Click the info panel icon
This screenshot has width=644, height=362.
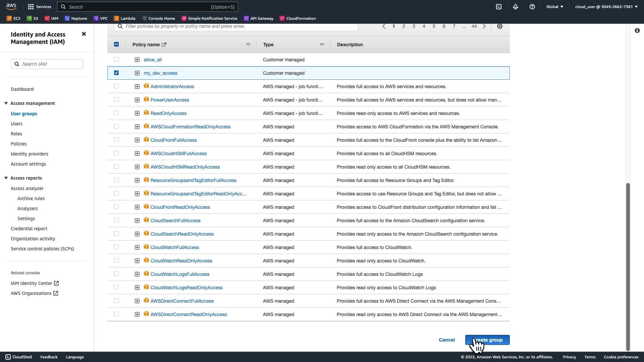pos(637,31)
